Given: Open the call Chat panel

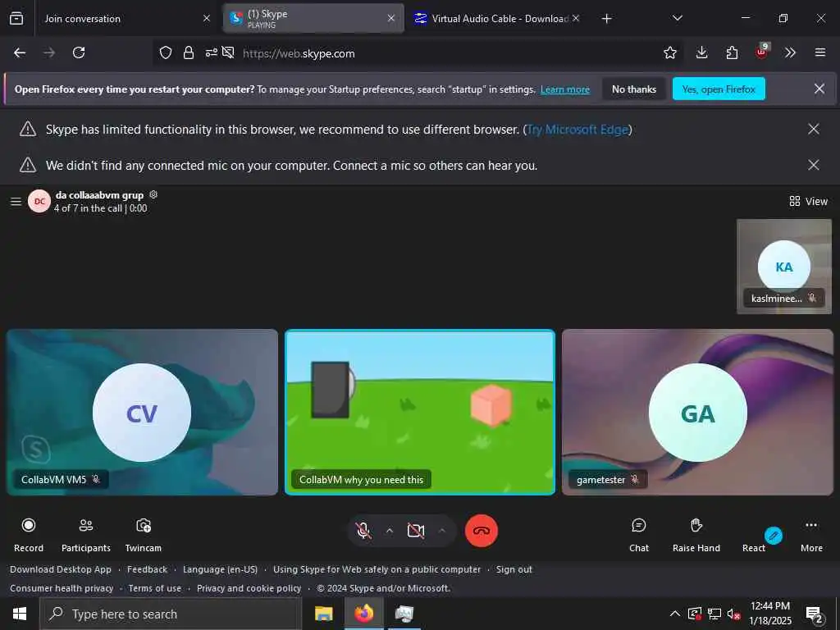Looking at the screenshot, I should coord(638,535).
